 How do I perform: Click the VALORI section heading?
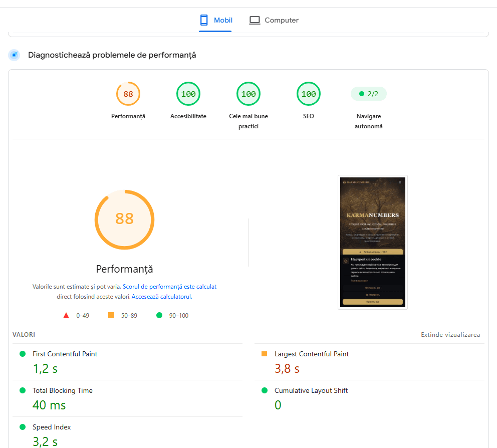pos(24,335)
